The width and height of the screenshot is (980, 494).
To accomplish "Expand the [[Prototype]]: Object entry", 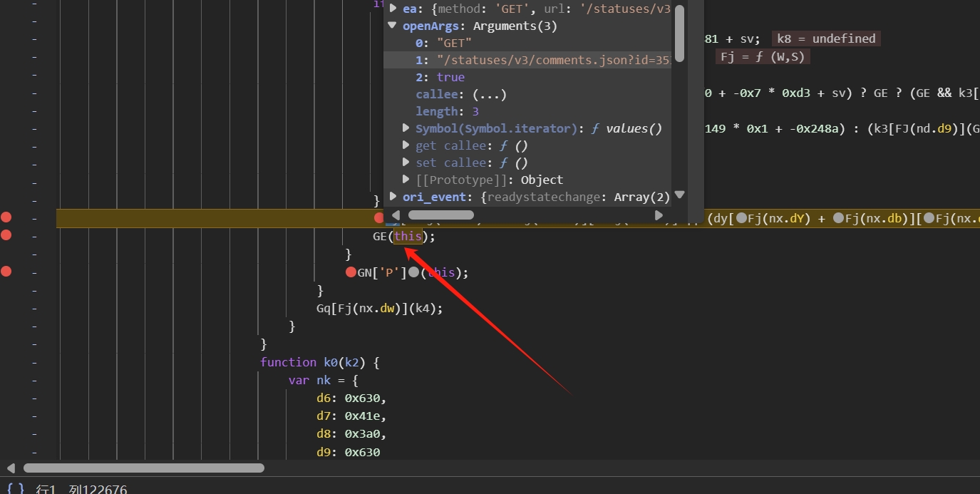I will pyautogui.click(x=406, y=180).
